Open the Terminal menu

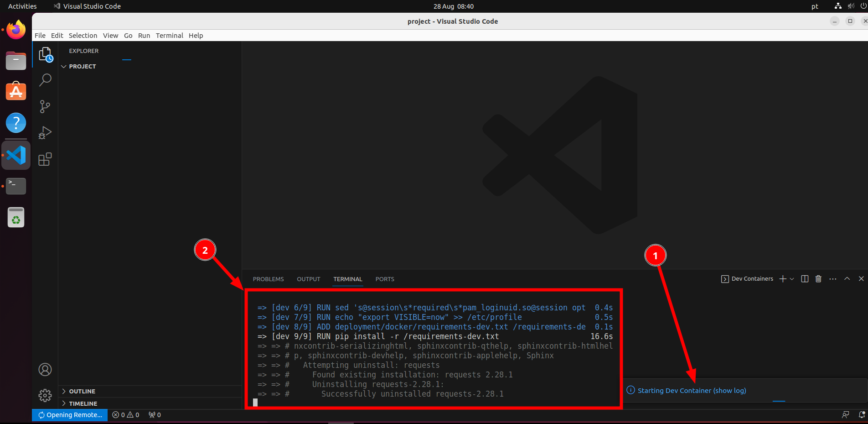[x=170, y=36]
